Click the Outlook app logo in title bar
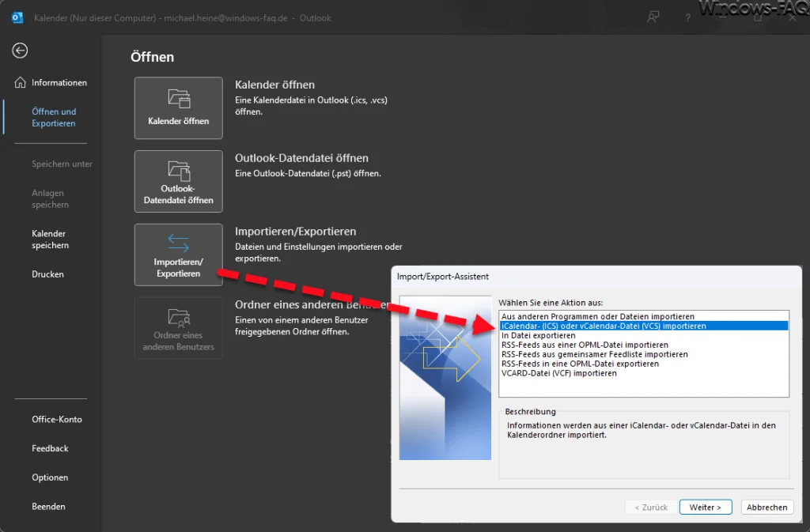Image resolution: width=810 pixels, height=532 pixels. 17,17
